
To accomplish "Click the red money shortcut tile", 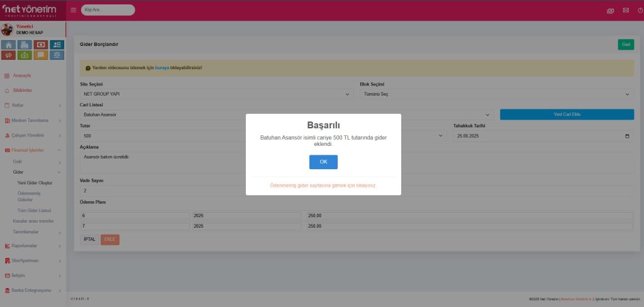I will click(x=41, y=45).
